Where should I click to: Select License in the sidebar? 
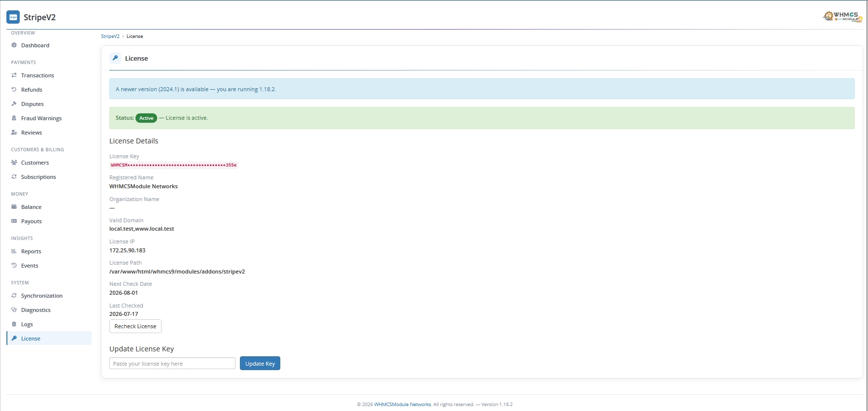pyautogui.click(x=49, y=339)
